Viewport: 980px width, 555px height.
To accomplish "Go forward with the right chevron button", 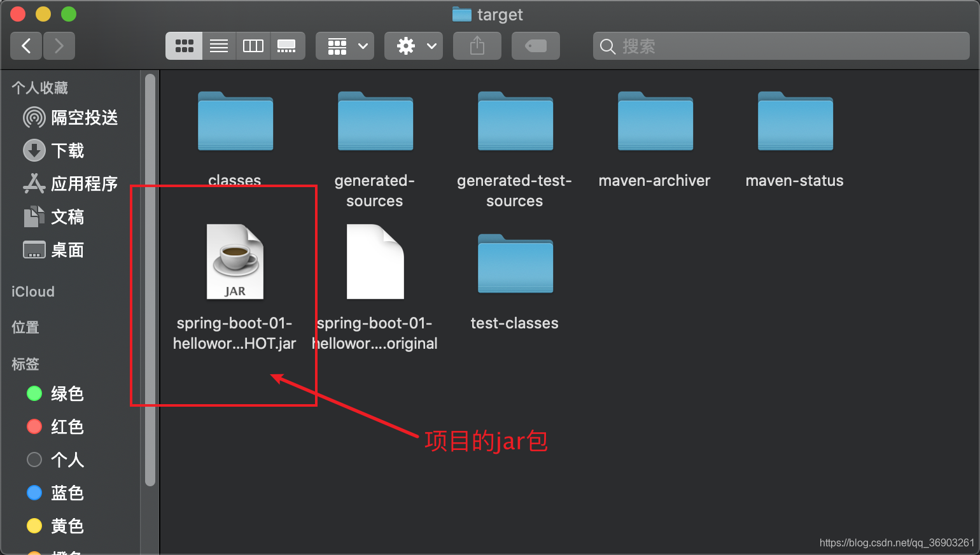I will (x=59, y=46).
